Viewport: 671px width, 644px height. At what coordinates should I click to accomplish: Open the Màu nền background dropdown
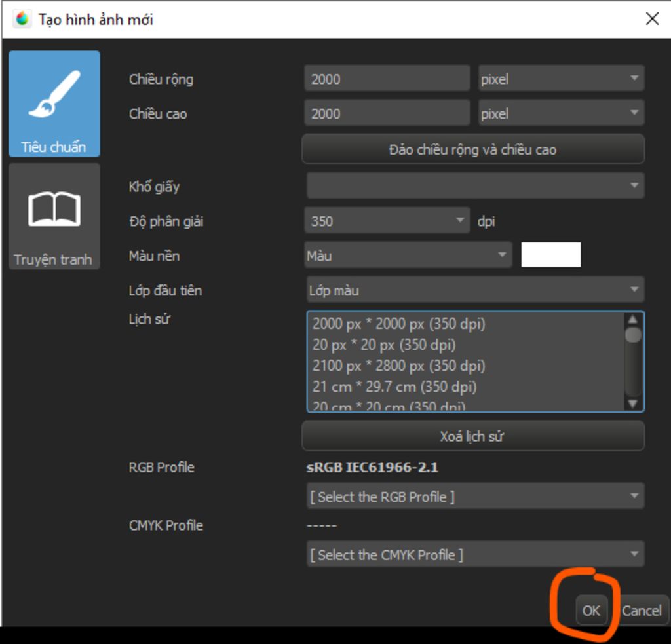pyautogui.click(x=408, y=256)
